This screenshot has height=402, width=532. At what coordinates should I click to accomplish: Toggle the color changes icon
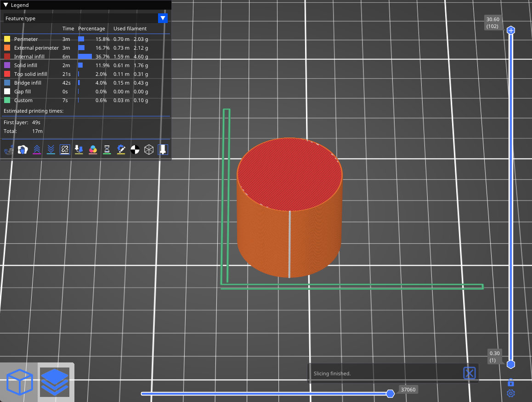coord(93,149)
